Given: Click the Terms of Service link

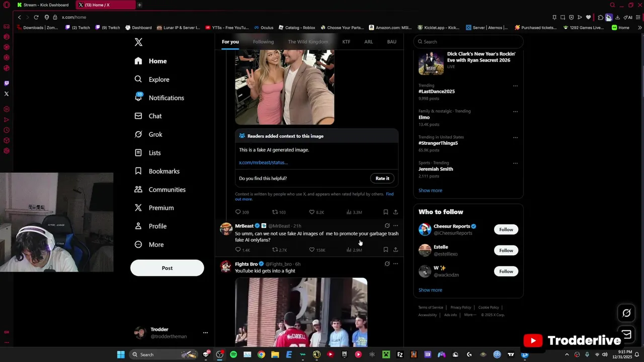Looking at the screenshot, I should click(431, 308).
